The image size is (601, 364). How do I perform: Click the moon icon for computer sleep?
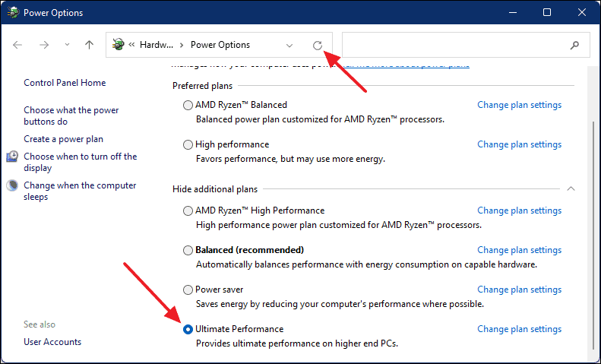pos(12,185)
